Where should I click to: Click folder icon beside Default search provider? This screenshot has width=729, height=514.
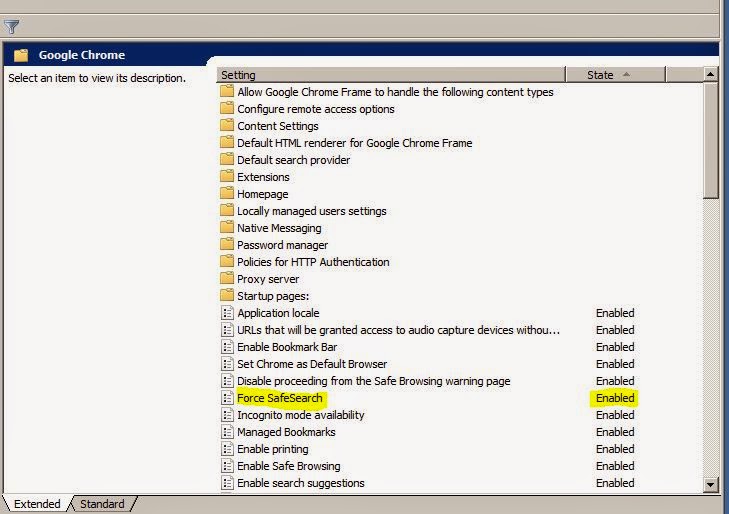tap(227, 159)
